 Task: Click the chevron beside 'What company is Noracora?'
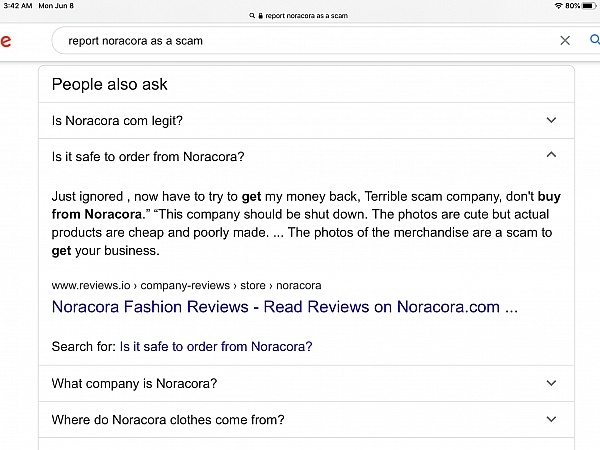coord(551,383)
